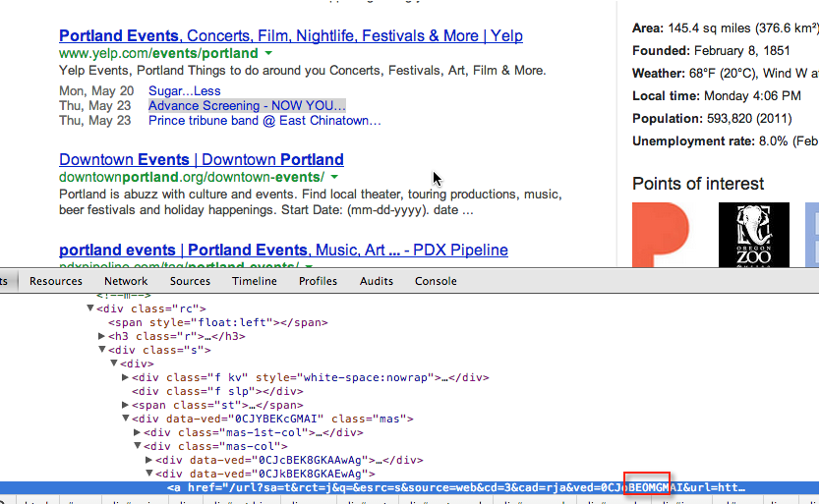This screenshot has width=820, height=504.
Task: Expand the div class="mas-1st-col" node
Action: coord(138,432)
